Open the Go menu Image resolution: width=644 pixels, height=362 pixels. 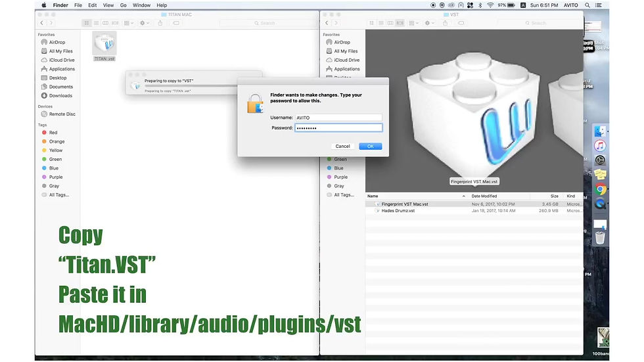click(124, 5)
